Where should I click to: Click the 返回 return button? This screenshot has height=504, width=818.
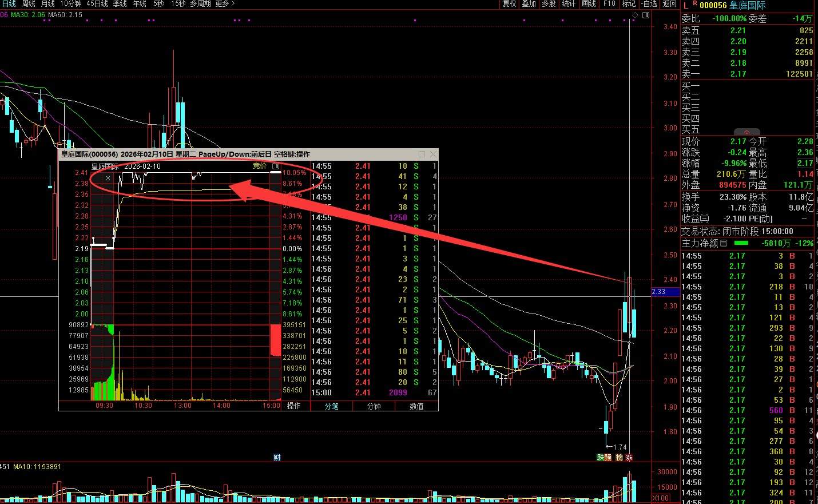point(669,3)
